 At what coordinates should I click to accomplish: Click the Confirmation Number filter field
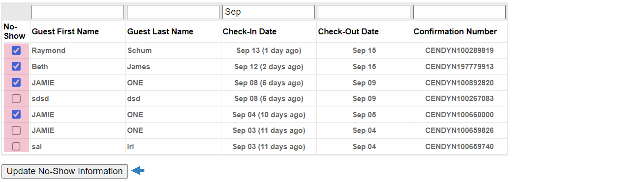[x=459, y=12]
